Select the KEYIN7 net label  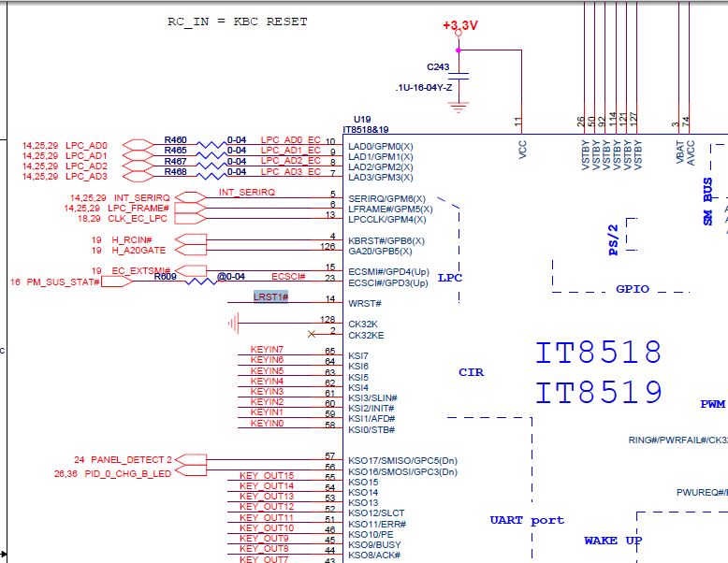(267, 350)
